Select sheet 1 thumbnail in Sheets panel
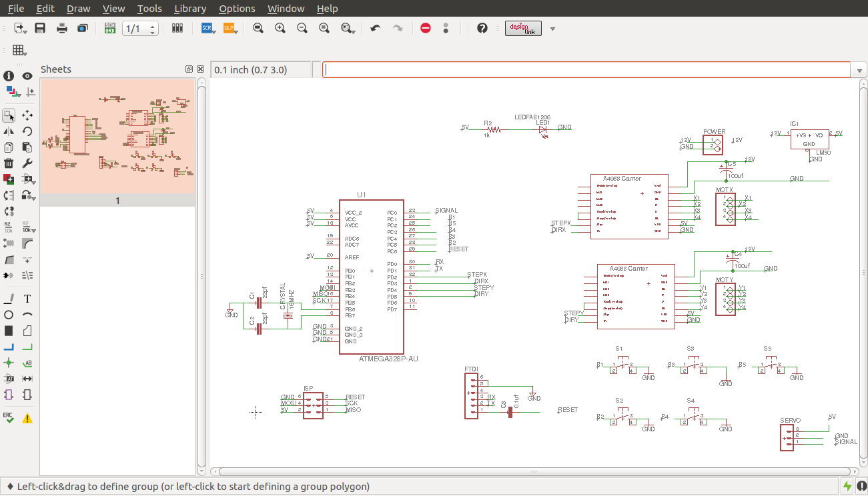Screen dimensions: 868x496 pyautogui.click(x=117, y=137)
